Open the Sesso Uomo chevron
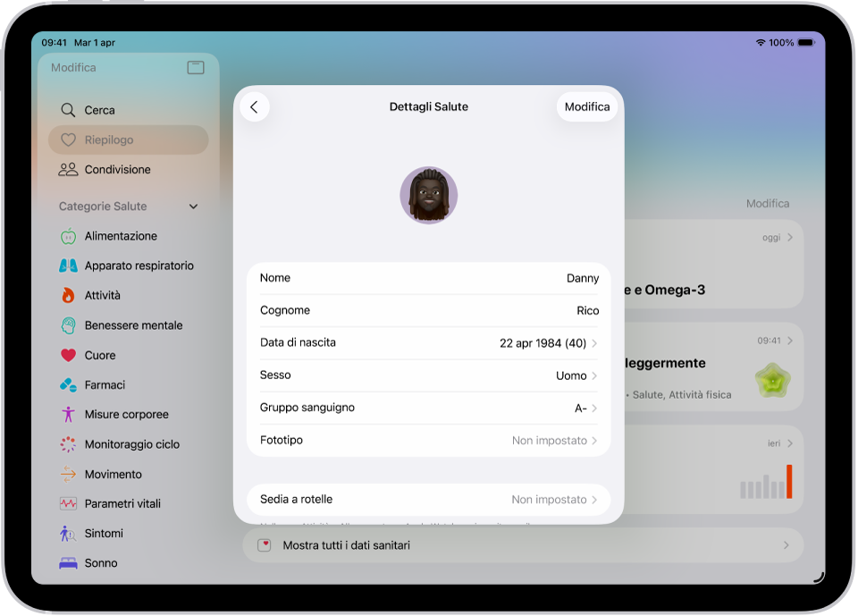 (x=594, y=376)
